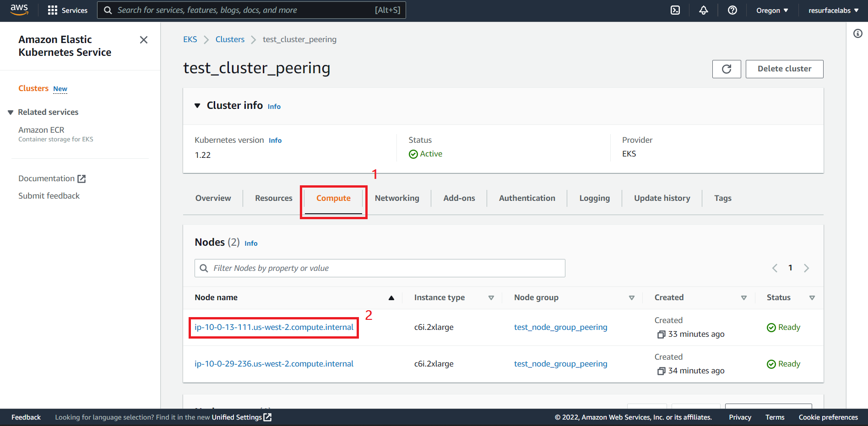
Task: Click the New badge beside Clusters
Action: click(60, 89)
